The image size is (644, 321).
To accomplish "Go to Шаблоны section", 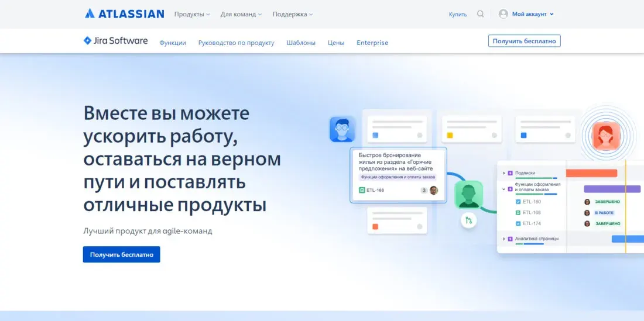I will (301, 43).
